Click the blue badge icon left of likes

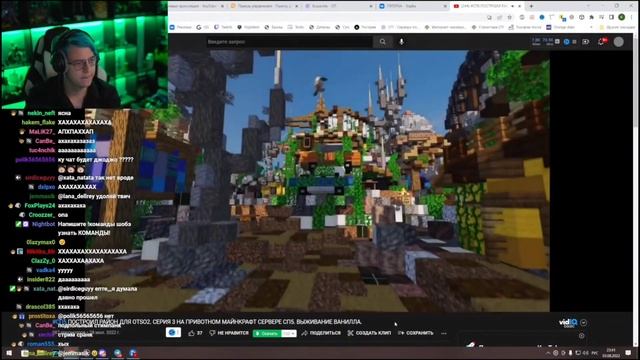click(173, 333)
